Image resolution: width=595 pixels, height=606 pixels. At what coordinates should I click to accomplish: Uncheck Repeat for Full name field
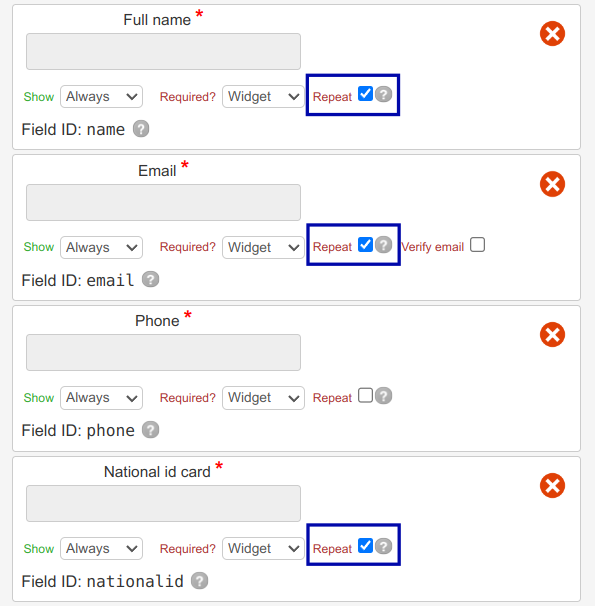click(x=365, y=94)
